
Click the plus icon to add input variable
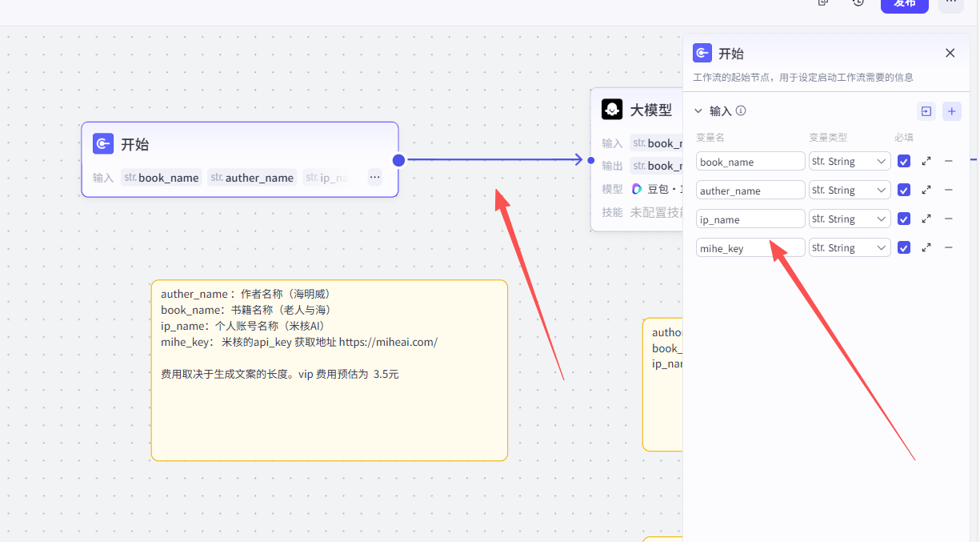951,111
